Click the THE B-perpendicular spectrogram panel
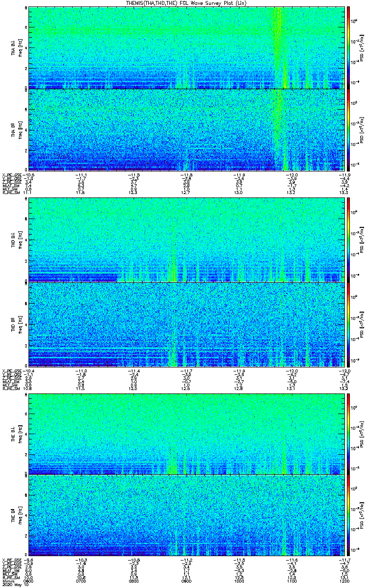368x588 pixels. [x=185, y=433]
